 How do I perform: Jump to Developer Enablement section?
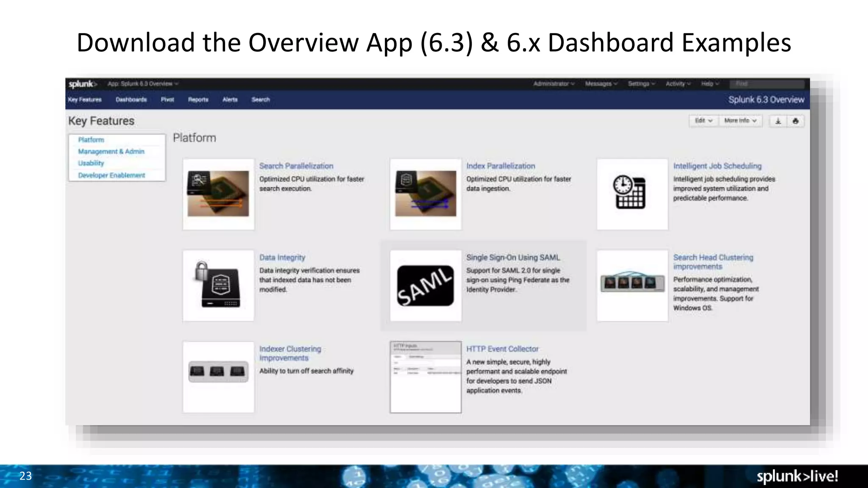click(x=111, y=175)
